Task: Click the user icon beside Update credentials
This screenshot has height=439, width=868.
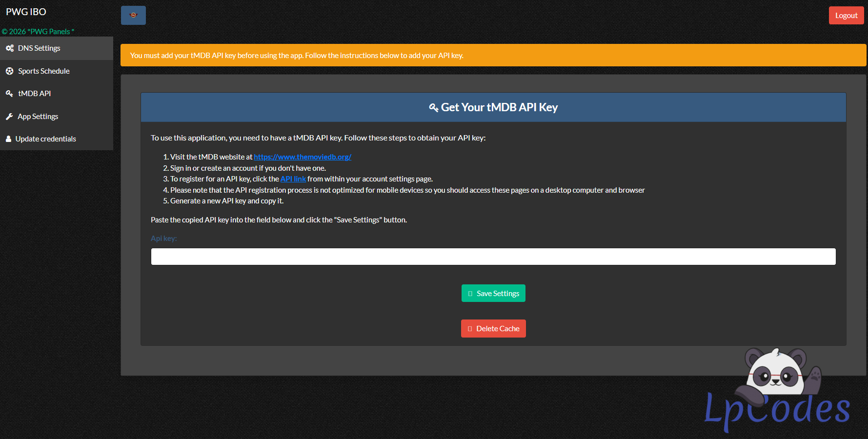Action: 9,139
